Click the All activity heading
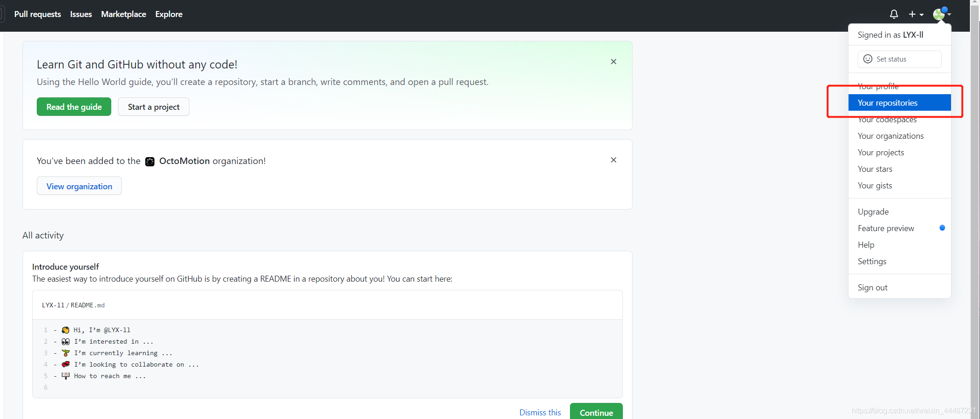 (43, 235)
